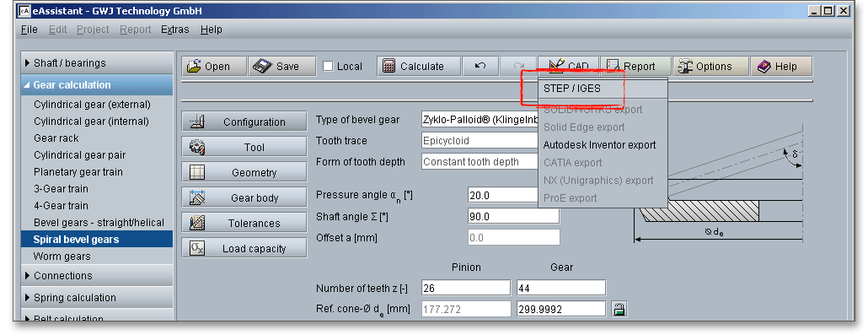Click the redo arrow icon
Viewport: 868px width, 335px height.
click(519, 66)
